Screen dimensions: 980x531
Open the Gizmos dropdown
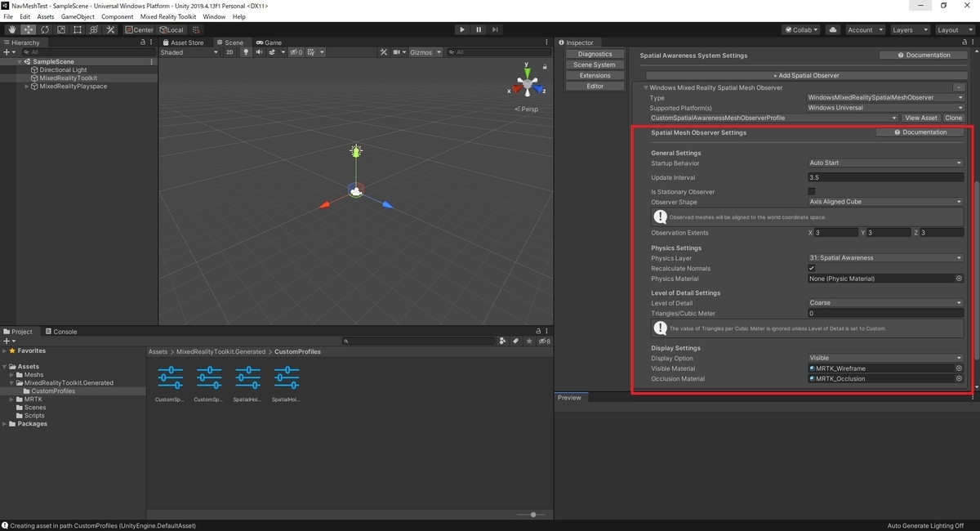click(x=425, y=52)
